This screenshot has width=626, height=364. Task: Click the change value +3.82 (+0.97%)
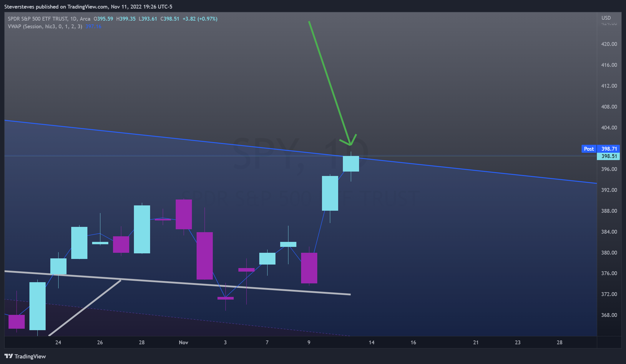pyautogui.click(x=200, y=19)
